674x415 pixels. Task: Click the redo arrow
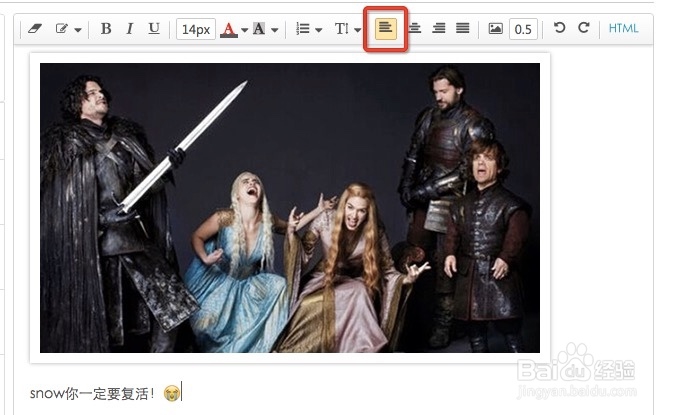pos(583,28)
